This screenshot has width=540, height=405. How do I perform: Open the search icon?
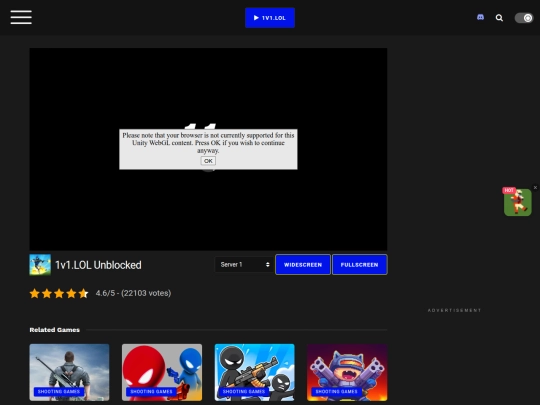click(x=499, y=18)
